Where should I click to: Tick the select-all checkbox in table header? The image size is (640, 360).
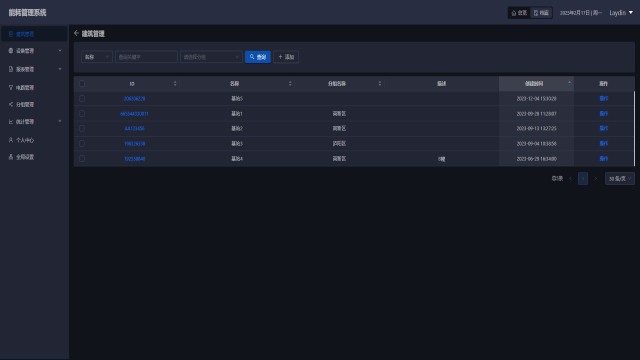point(82,83)
